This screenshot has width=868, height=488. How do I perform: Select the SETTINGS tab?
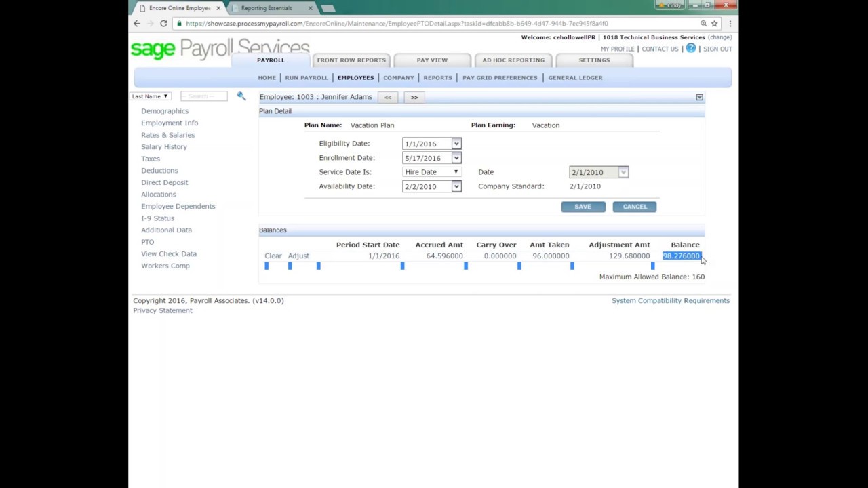click(x=594, y=60)
